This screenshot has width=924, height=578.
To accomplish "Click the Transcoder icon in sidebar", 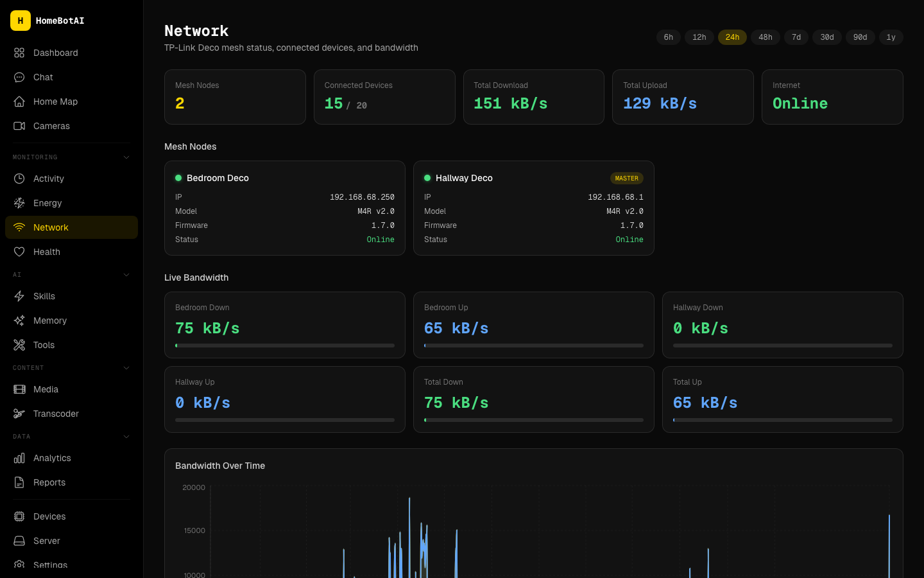I will click(19, 414).
